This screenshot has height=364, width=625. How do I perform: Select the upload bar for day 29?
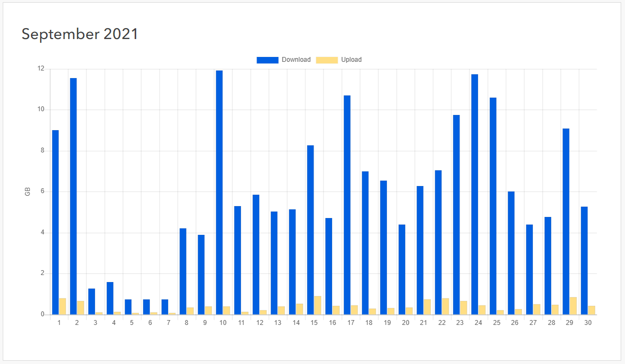point(573,306)
